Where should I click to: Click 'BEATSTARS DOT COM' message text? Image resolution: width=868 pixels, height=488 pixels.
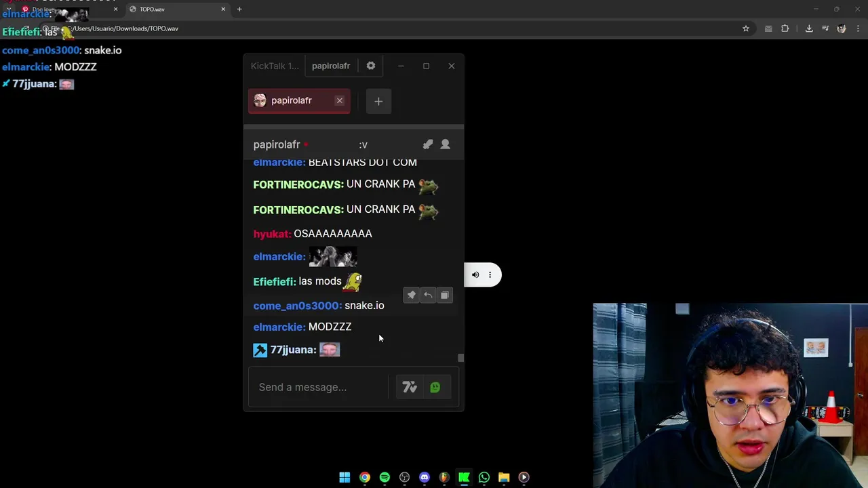coord(363,163)
